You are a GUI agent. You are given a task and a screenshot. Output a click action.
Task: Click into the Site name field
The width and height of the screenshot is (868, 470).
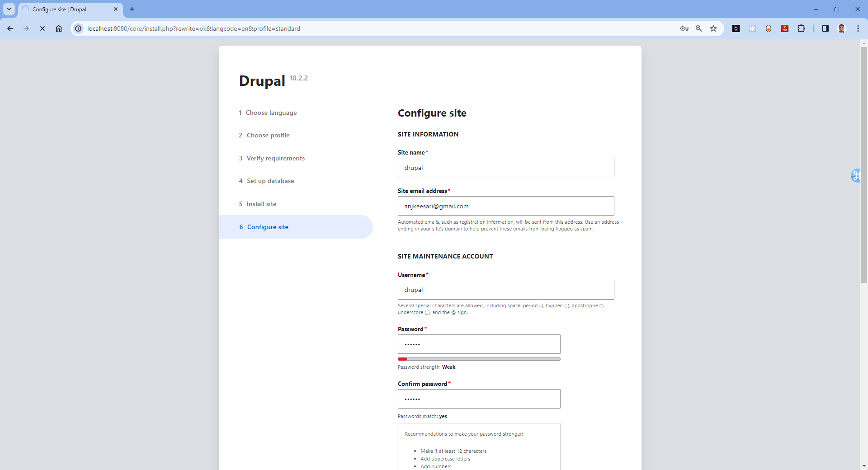coord(506,168)
